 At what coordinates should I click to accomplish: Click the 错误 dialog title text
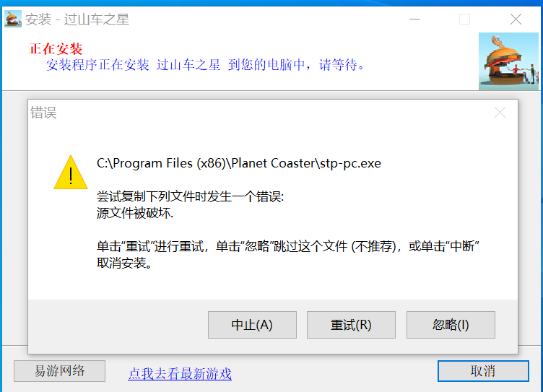pyautogui.click(x=43, y=113)
